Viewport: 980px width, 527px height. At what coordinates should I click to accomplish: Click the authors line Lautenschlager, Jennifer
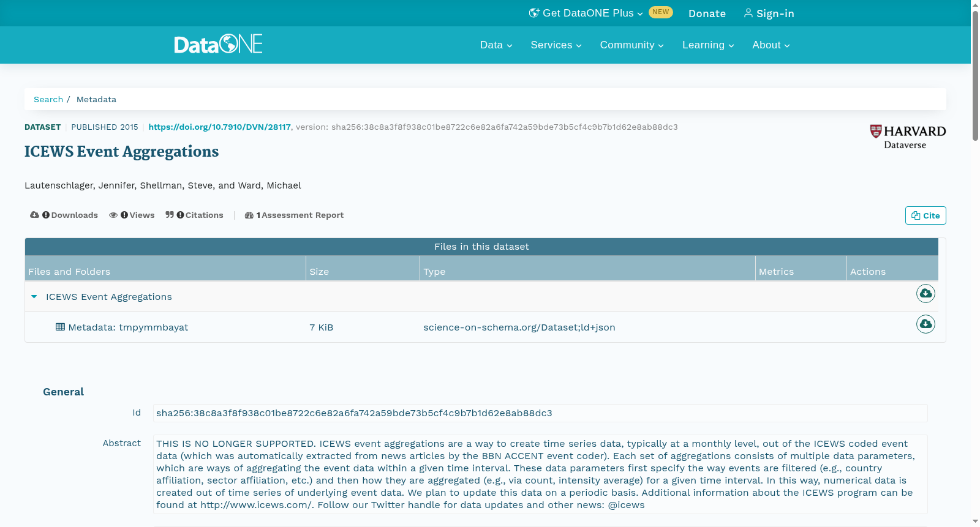click(163, 185)
